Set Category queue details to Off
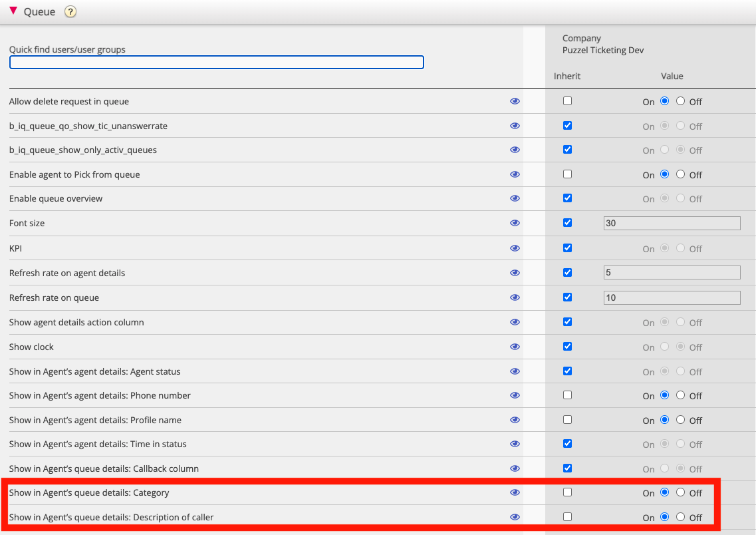Image resolution: width=756 pixels, height=535 pixels. 680,492
